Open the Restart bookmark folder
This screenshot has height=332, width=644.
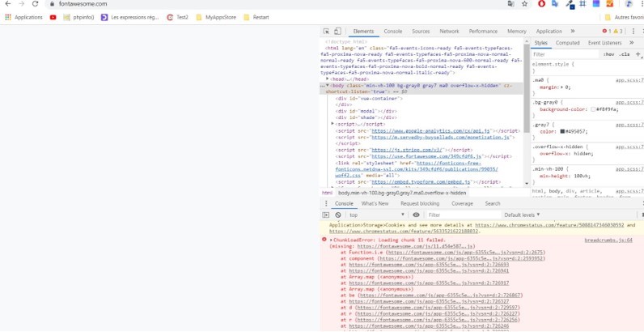pos(256,17)
